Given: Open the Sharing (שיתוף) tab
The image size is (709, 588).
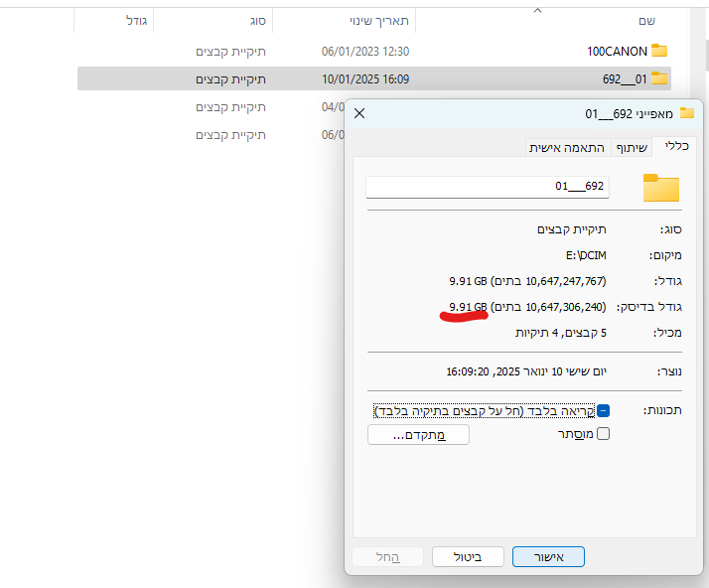Looking at the screenshot, I should [x=632, y=147].
